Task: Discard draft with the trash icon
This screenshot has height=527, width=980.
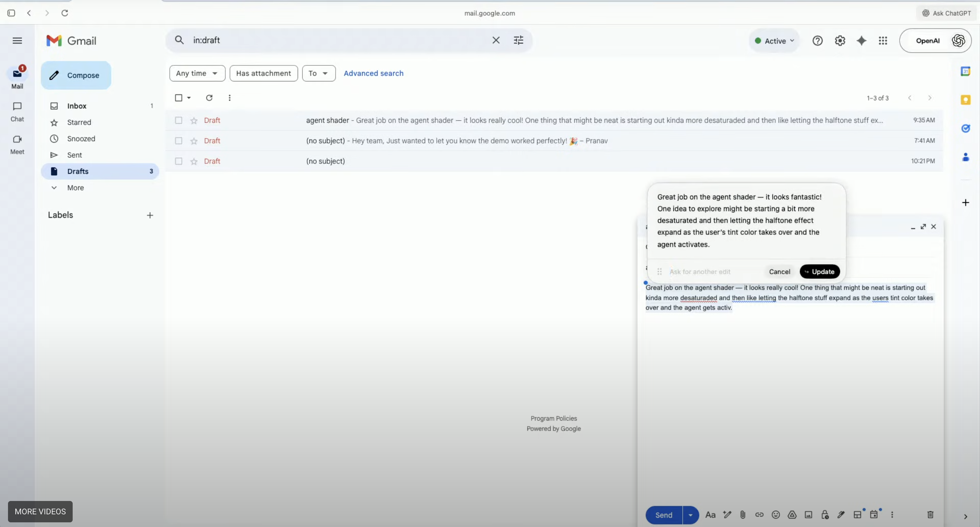Action: (x=930, y=515)
